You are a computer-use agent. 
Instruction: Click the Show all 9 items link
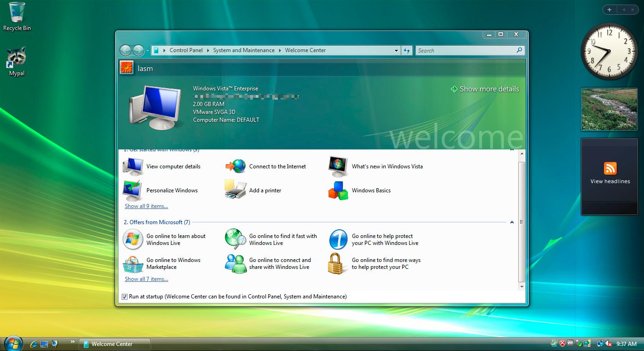click(x=146, y=206)
